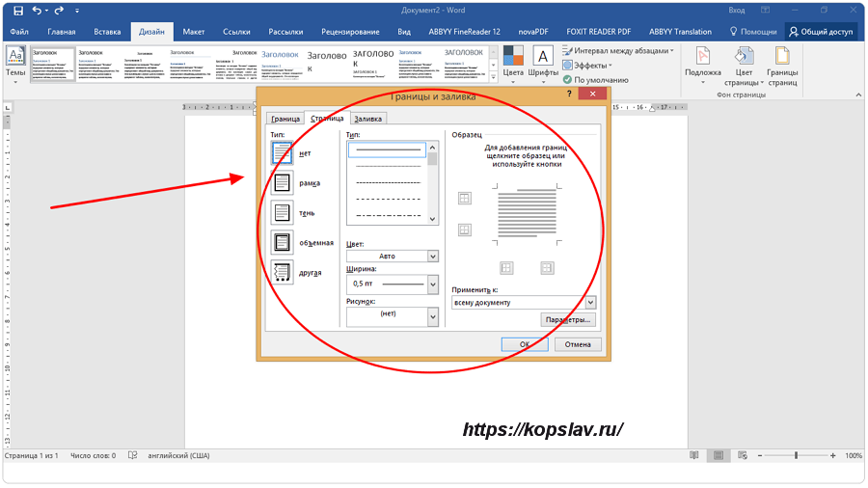The height and width of the screenshot is (488, 868).
Task: Switch to Web Layout view icon
Action: pyautogui.click(x=743, y=455)
